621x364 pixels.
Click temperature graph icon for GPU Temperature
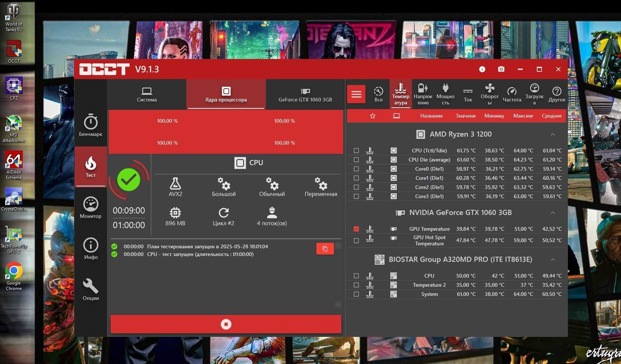coord(370,229)
